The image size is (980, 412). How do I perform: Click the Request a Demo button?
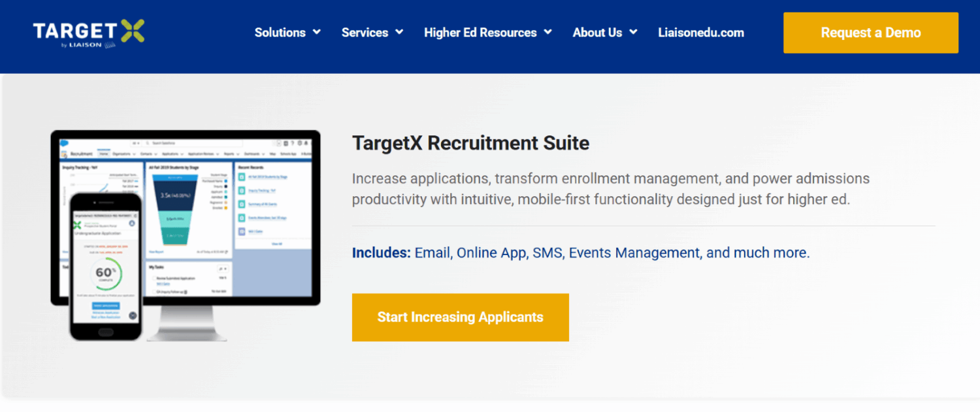click(871, 33)
